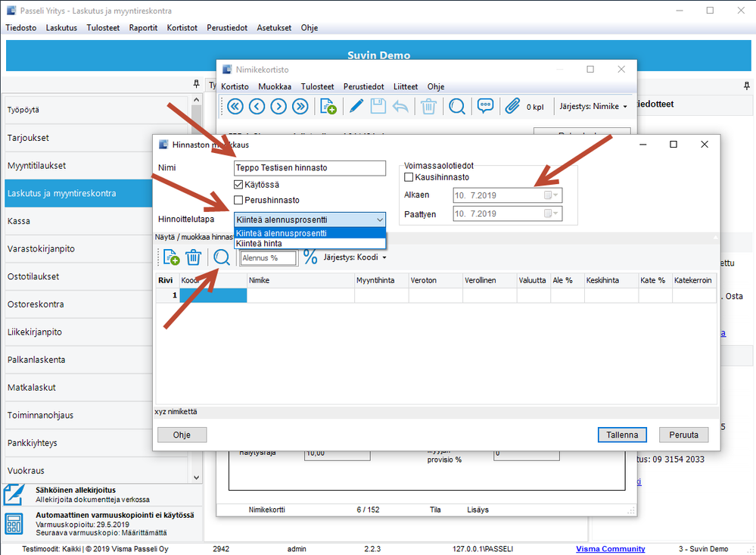Search items with magnifier in Hinnaston muokkaus

[x=221, y=257]
